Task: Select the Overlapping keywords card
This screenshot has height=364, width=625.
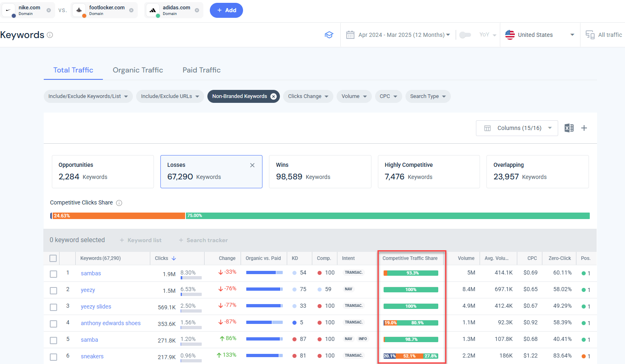Action: 538,172
